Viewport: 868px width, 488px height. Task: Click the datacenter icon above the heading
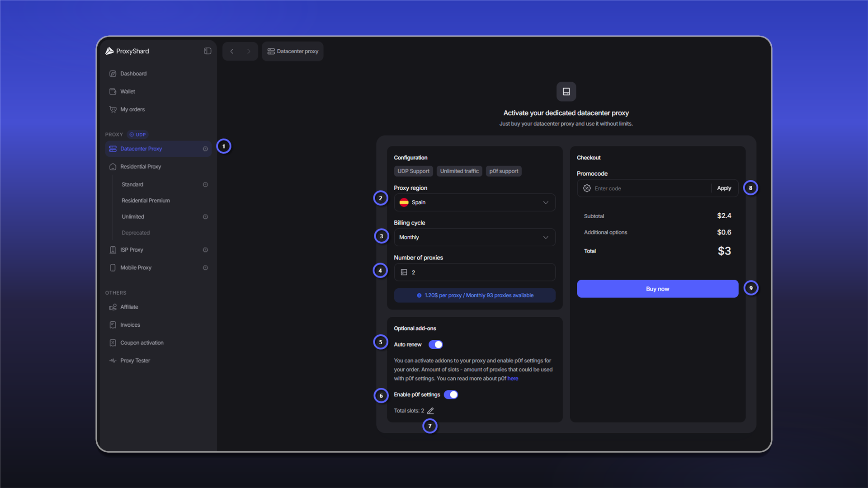coord(566,92)
